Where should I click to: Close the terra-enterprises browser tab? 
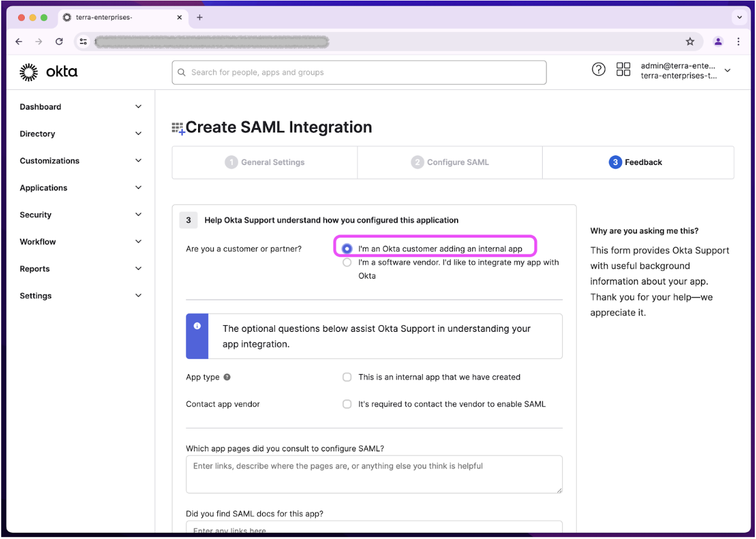[x=179, y=18]
